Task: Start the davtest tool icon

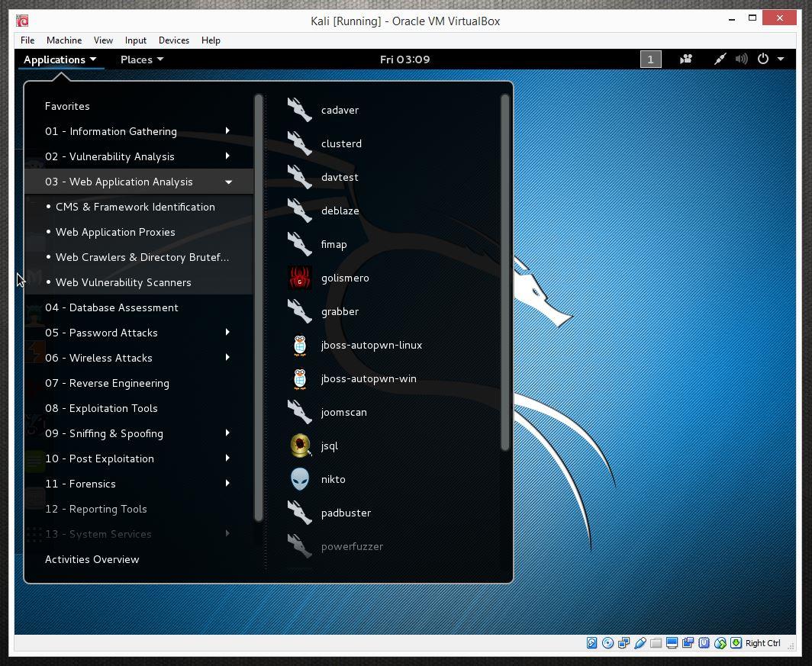Action: (x=299, y=177)
